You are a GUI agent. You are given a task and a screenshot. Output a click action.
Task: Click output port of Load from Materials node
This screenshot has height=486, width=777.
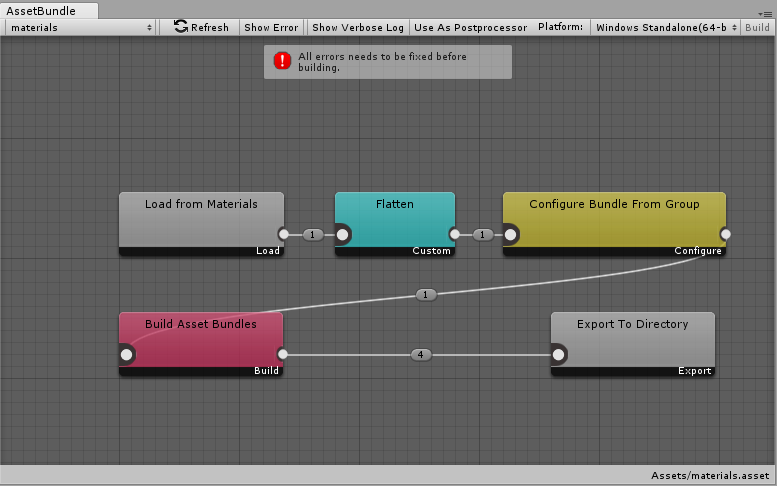coord(283,234)
